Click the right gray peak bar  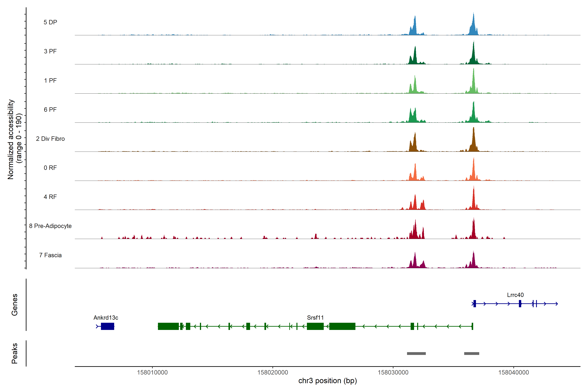[x=472, y=353]
